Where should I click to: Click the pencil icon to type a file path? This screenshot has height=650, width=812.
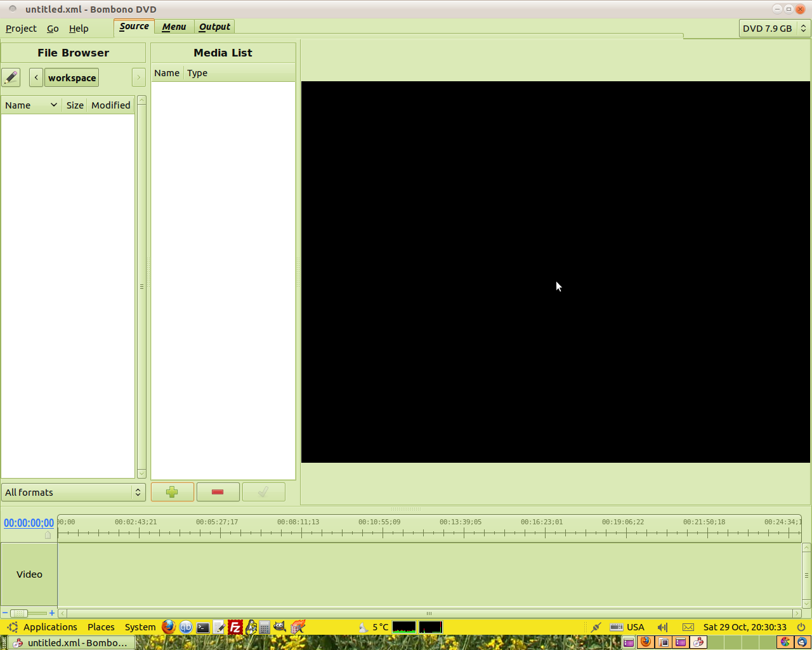(x=11, y=77)
